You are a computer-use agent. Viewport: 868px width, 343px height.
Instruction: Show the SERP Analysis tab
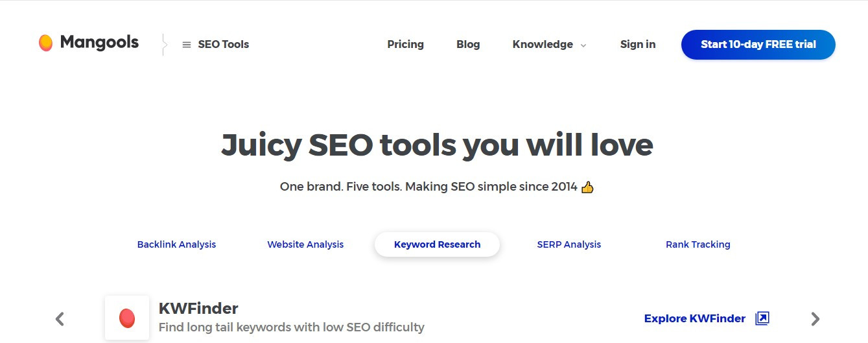click(569, 244)
